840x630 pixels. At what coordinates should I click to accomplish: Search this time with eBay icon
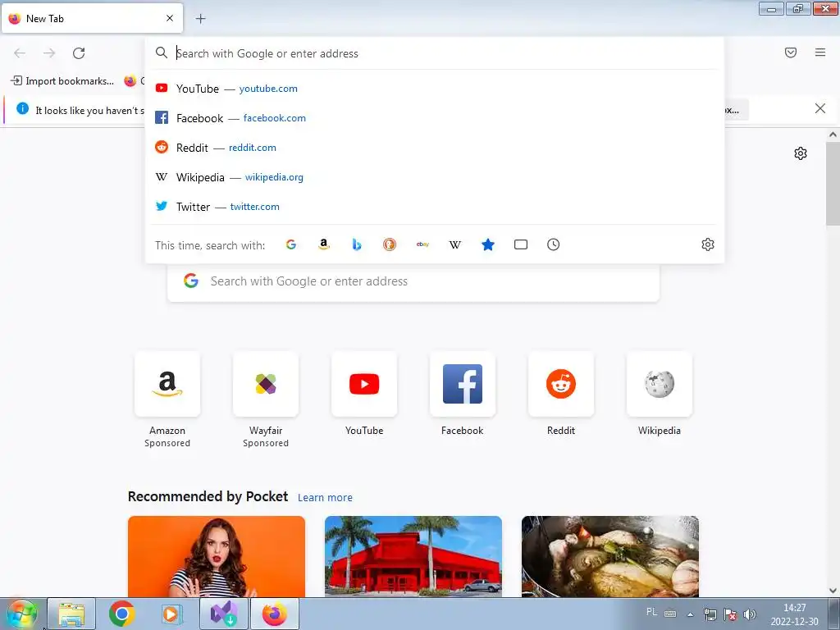(x=422, y=244)
